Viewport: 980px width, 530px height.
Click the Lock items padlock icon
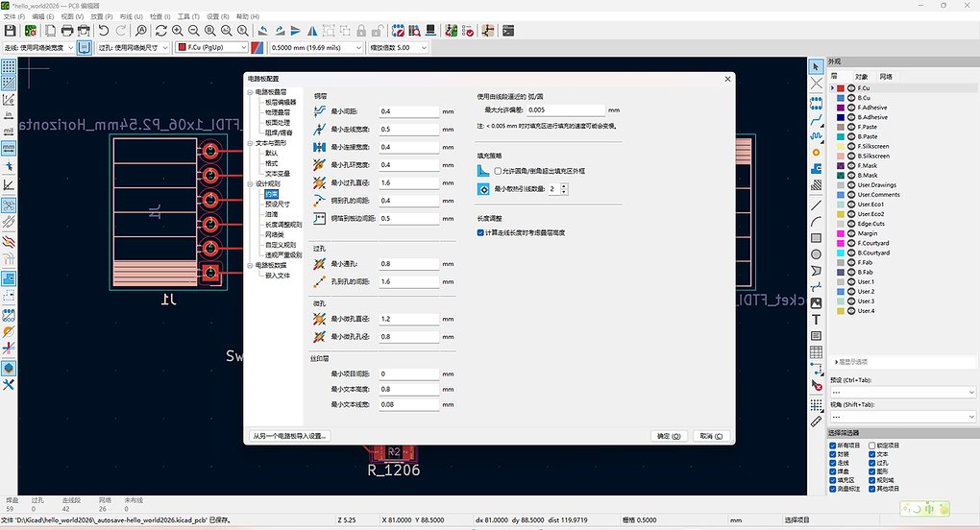[361, 31]
